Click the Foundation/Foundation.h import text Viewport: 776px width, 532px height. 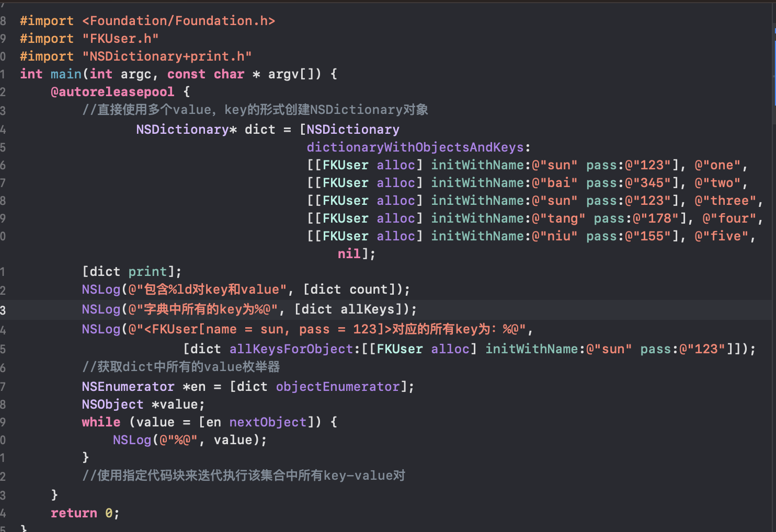coord(178,21)
